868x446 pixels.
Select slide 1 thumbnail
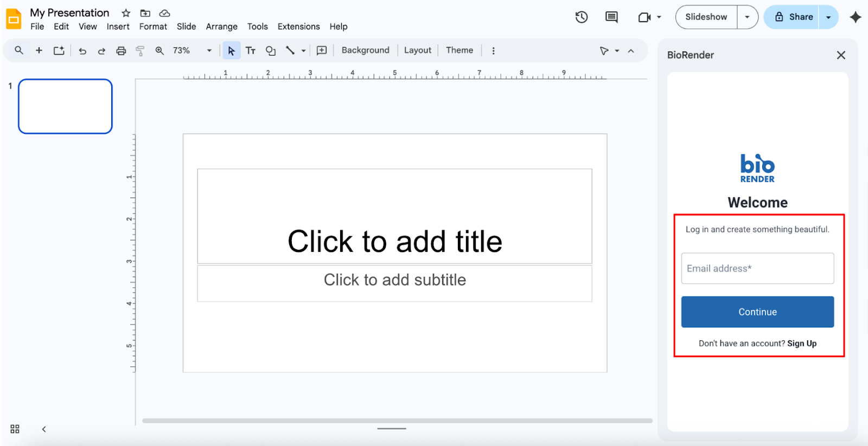[65, 106]
